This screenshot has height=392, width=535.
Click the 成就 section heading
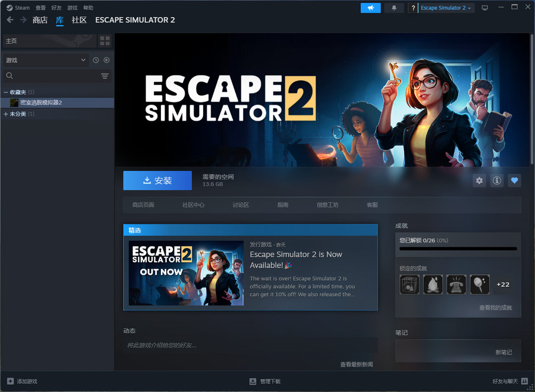point(402,225)
